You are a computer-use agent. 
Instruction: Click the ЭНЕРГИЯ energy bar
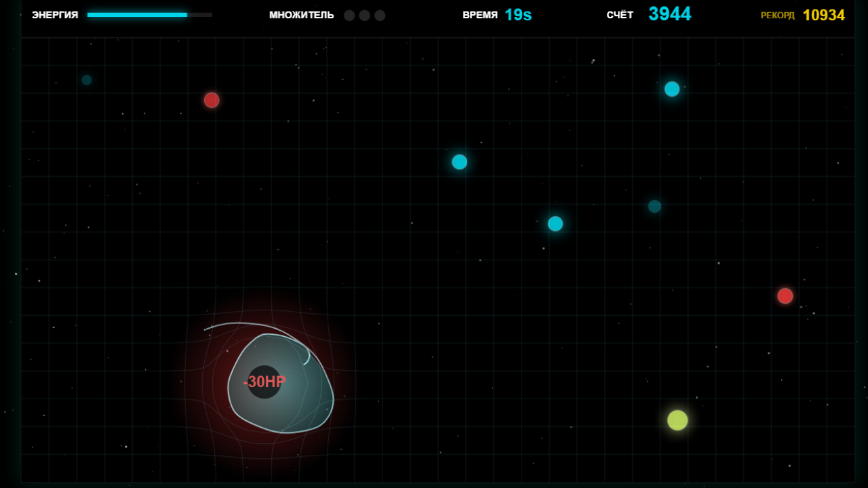(149, 14)
